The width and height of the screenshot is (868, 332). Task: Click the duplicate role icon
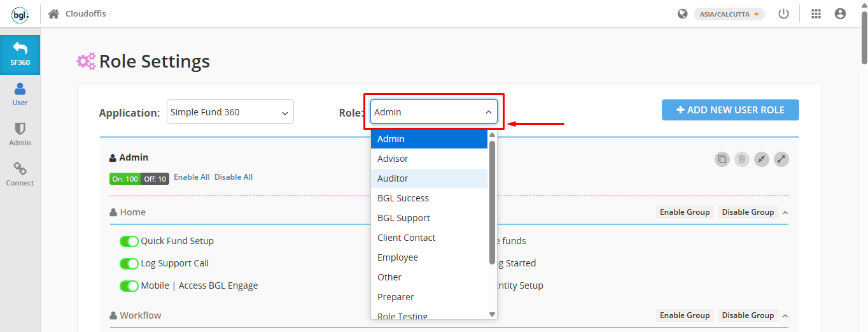click(x=722, y=159)
